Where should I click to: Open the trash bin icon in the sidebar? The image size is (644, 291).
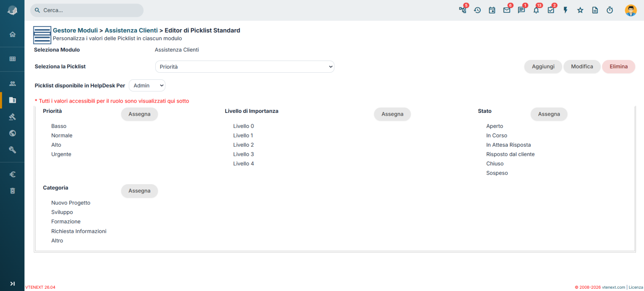(13, 191)
